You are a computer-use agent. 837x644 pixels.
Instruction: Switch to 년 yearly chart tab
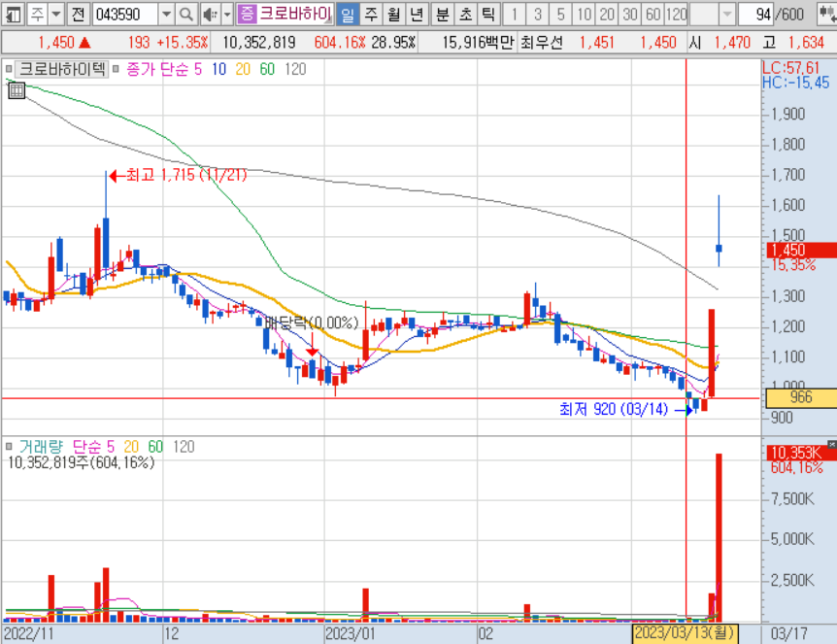(417, 15)
